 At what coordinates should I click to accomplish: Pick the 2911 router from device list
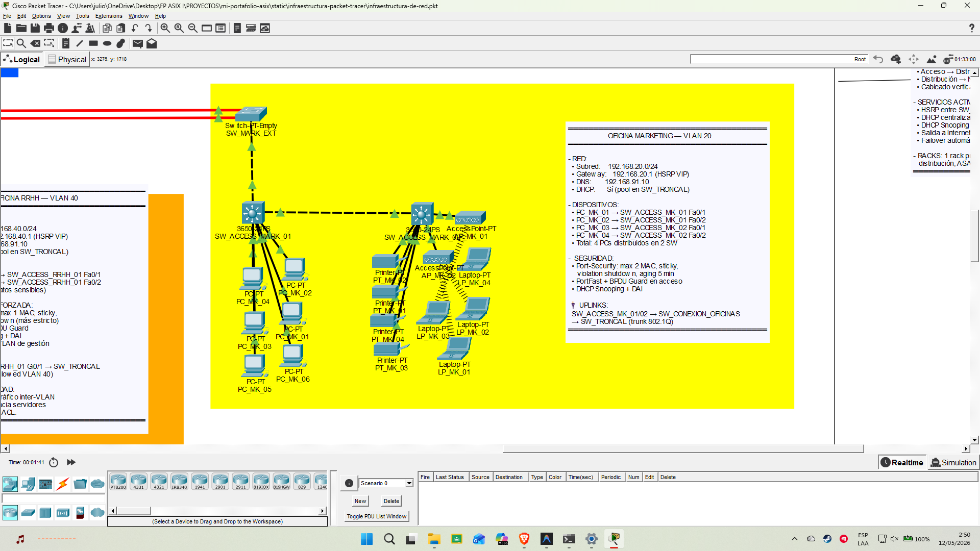click(x=241, y=482)
